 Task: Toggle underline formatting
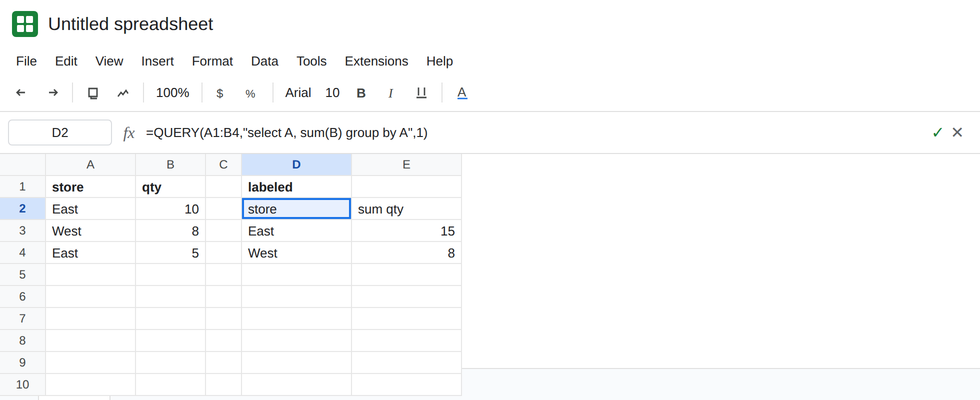(421, 93)
